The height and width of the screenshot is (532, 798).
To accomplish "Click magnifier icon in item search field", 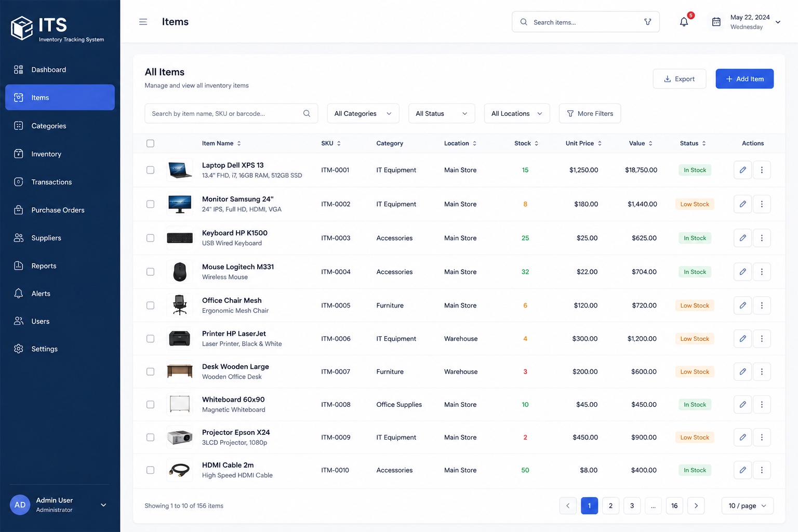I will (x=307, y=113).
